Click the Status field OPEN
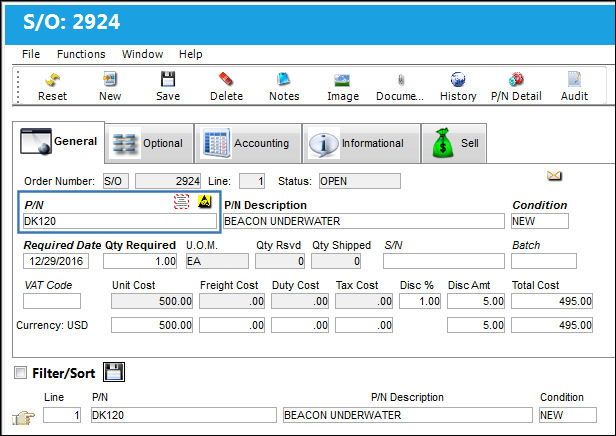This screenshot has height=436, width=616. (360, 181)
